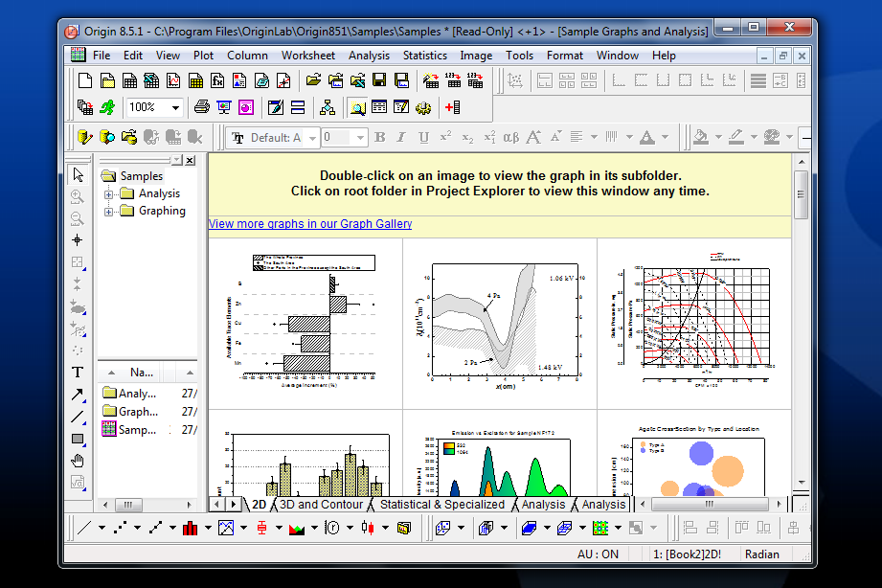The width and height of the screenshot is (882, 588).
Task: Click View more graphs in Graph Gallery link
Action: coord(310,224)
